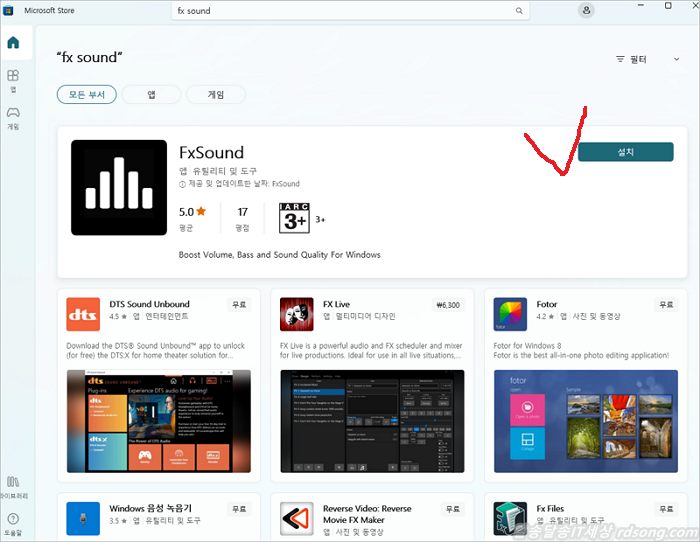Select the 게임 filter tab

pyautogui.click(x=215, y=95)
